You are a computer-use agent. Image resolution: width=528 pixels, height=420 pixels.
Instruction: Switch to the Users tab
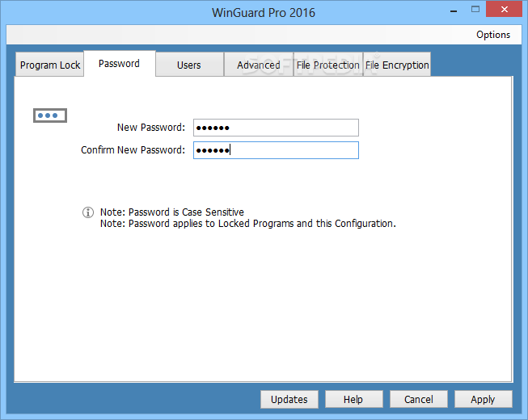pyautogui.click(x=189, y=65)
